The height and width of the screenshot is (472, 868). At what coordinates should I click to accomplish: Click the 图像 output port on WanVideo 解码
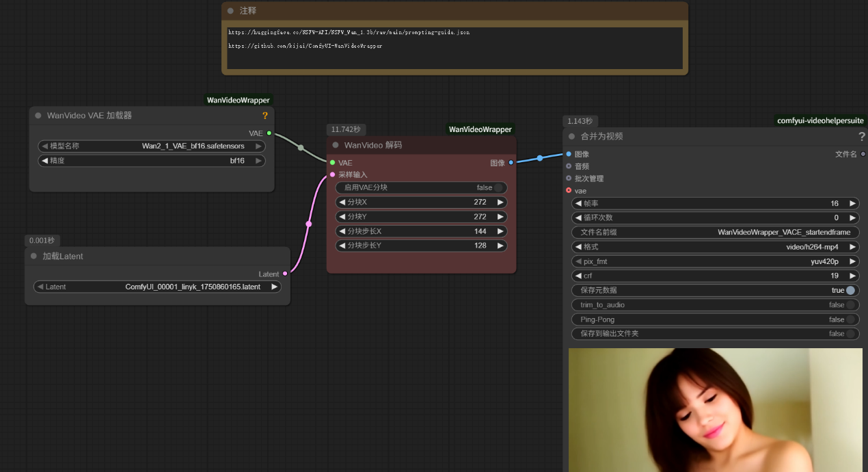(511, 163)
